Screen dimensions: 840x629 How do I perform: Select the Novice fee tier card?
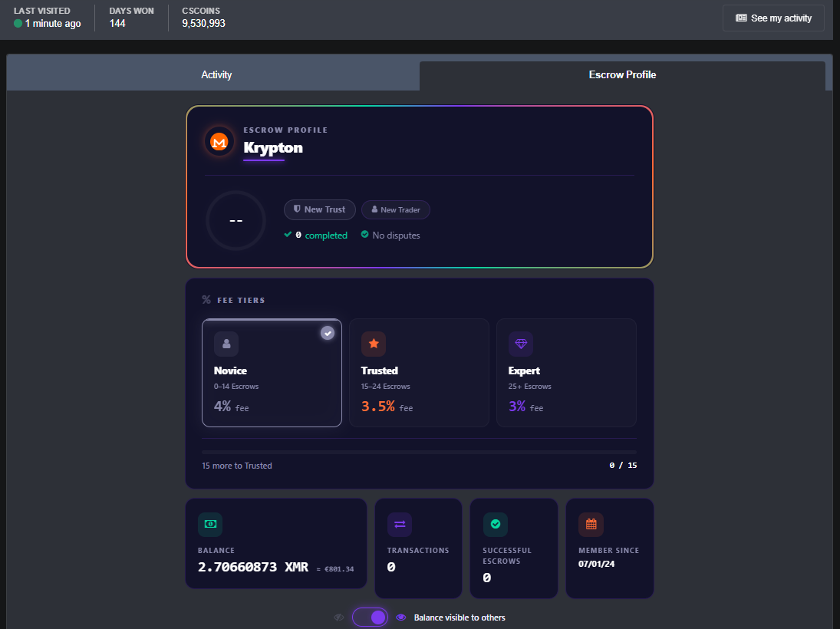[272, 373]
